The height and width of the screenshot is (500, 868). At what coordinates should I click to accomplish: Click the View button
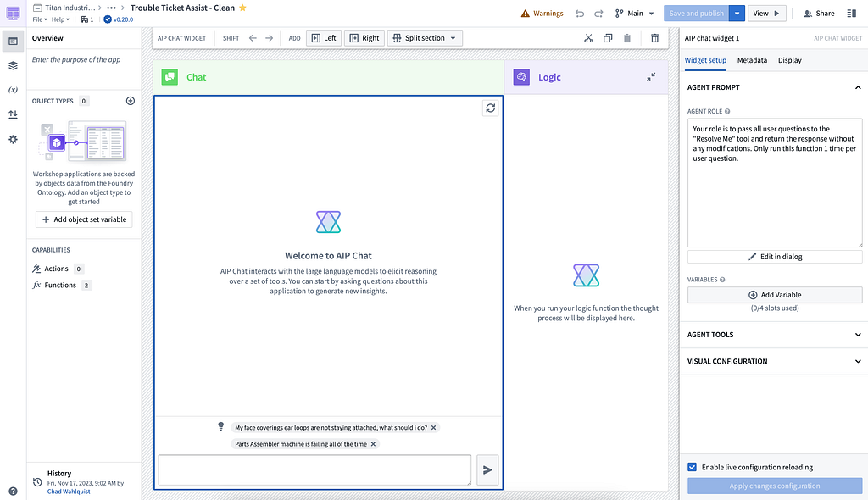coord(766,14)
